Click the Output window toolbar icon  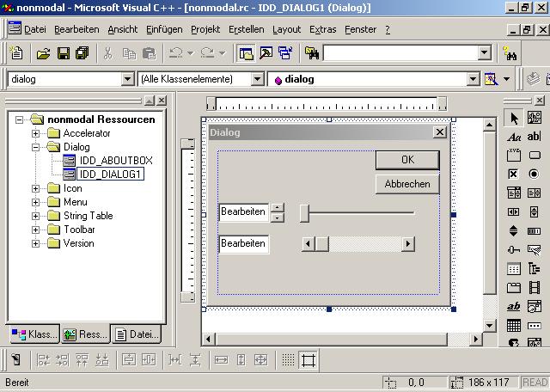click(266, 53)
